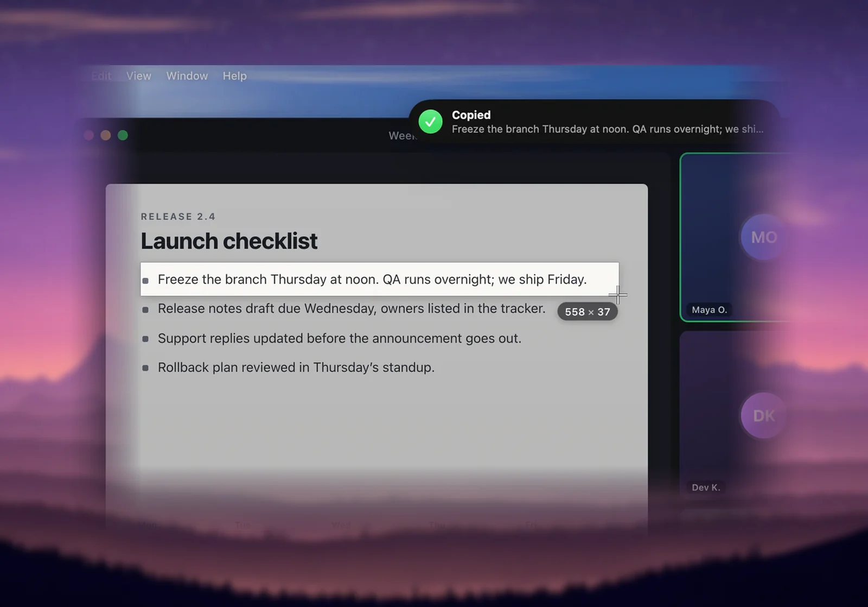Screen dimensions: 868x607
Task: Click the bullet before 'Support replies updated'
Action: (x=145, y=339)
